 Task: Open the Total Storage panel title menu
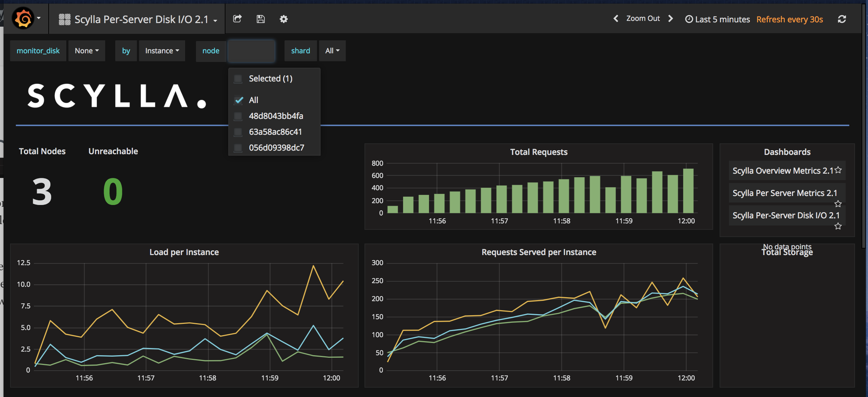787,253
